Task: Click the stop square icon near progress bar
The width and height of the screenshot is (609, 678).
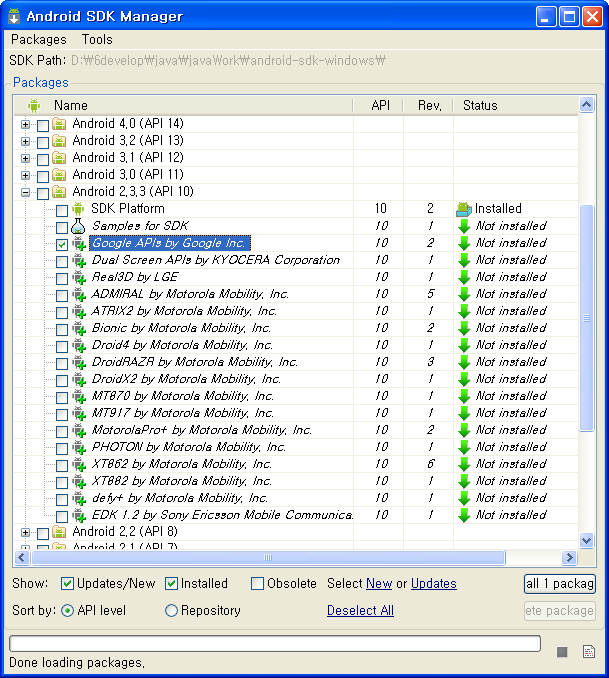Action: (562, 652)
